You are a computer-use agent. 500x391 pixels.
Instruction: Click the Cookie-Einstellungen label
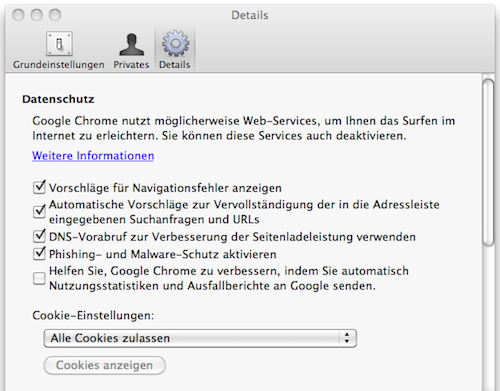[x=93, y=315]
